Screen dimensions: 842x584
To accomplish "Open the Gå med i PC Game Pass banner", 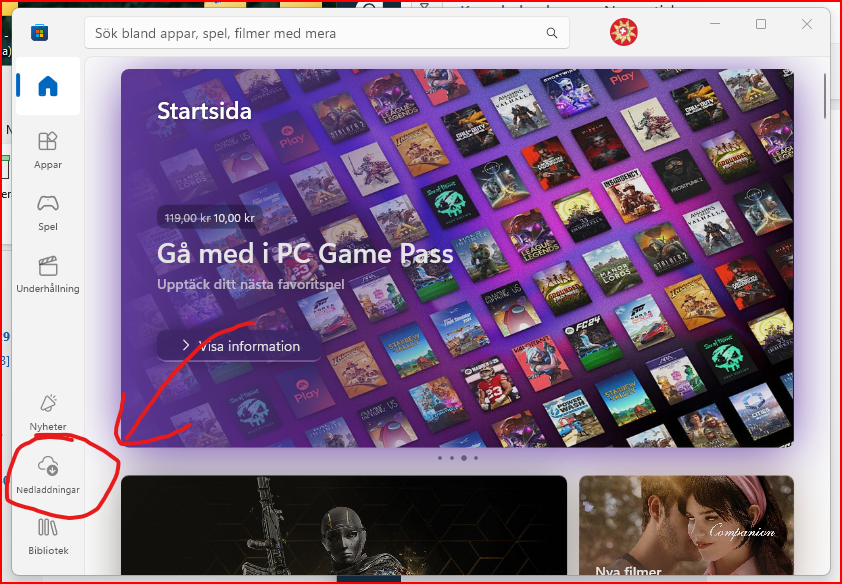I will (x=457, y=258).
